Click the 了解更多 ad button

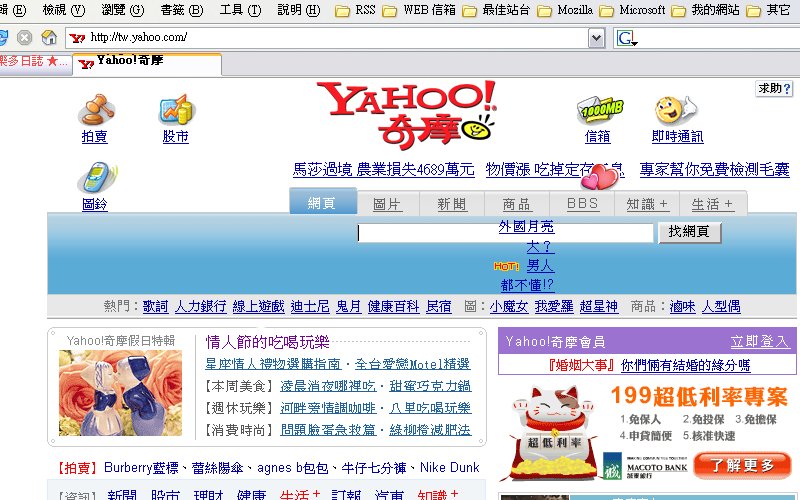742,465
